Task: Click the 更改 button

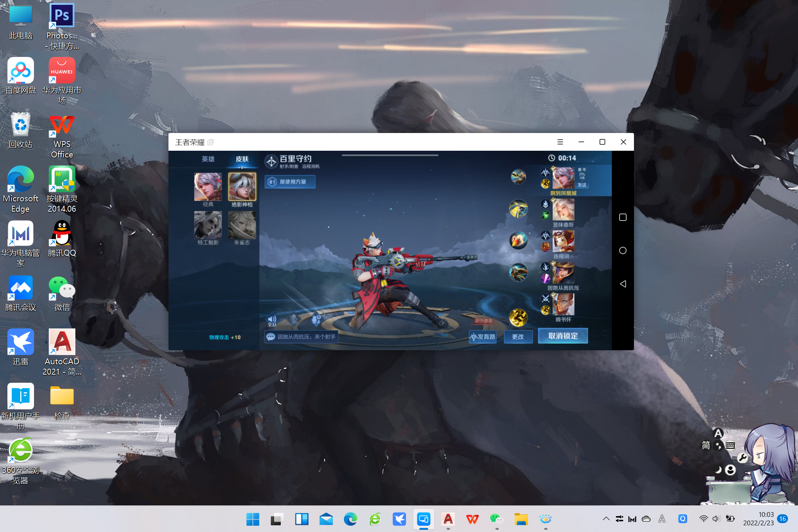Action: coord(518,337)
